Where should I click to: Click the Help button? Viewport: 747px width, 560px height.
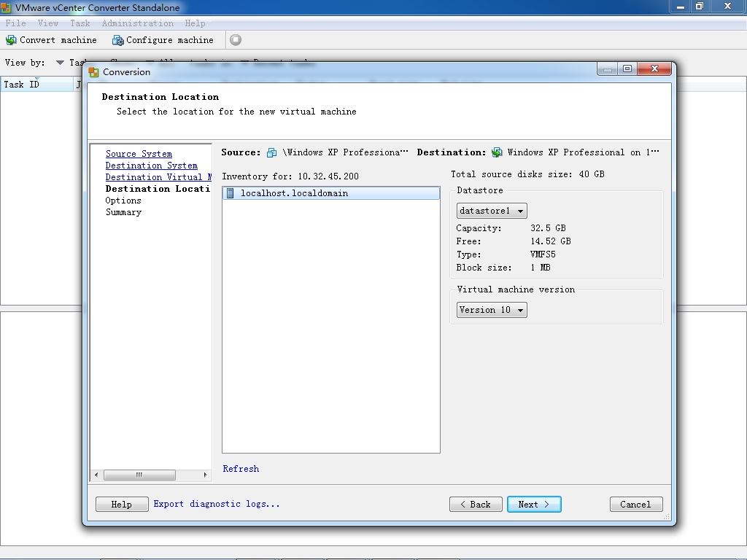(122, 505)
